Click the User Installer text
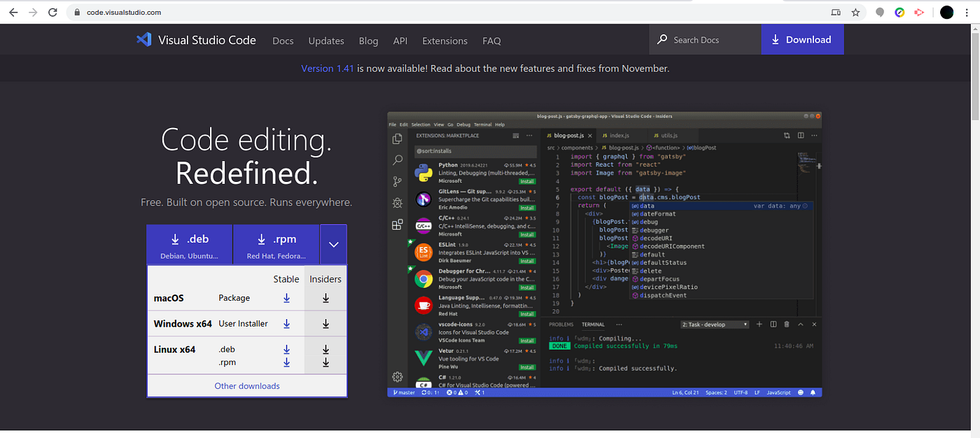980x438 pixels. click(243, 324)
